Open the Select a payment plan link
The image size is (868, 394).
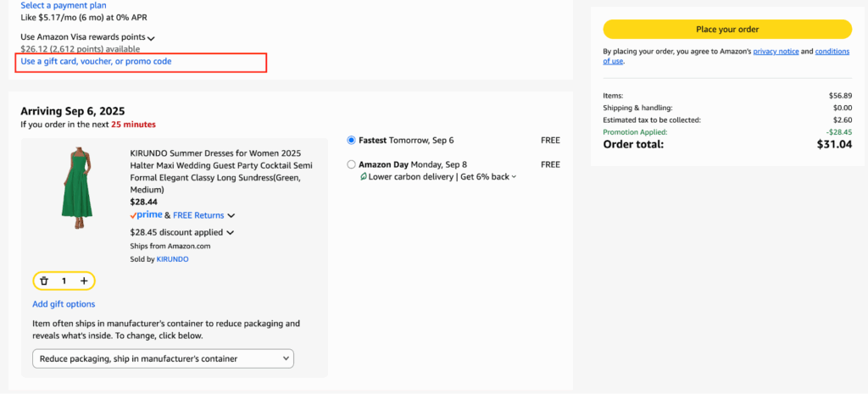pyautogui.click(x=64, y=5)
